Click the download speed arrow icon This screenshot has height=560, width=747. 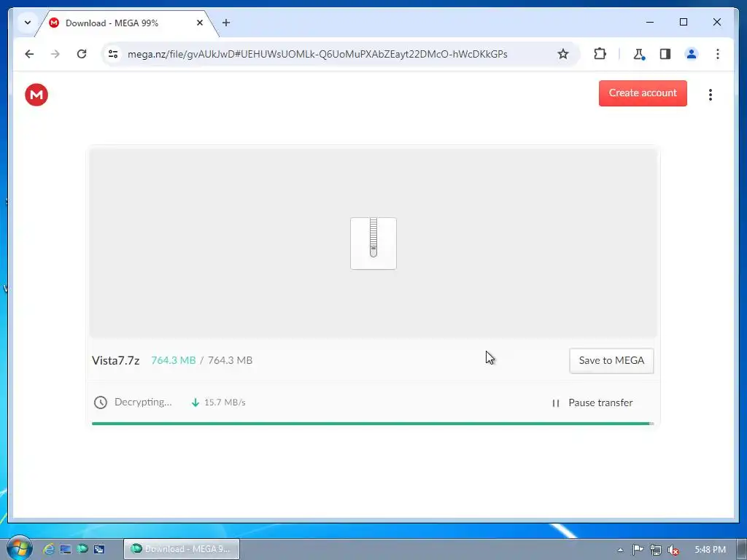click(x=195, y=402)
